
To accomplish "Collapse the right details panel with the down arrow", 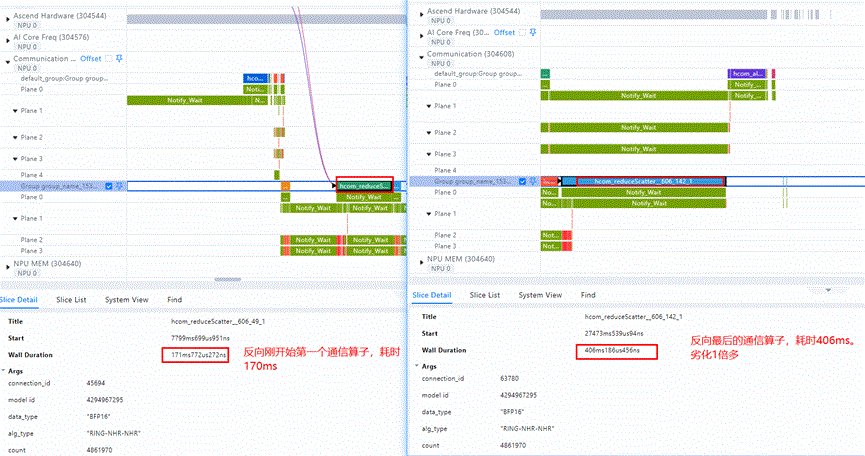I will pos(828,290).
